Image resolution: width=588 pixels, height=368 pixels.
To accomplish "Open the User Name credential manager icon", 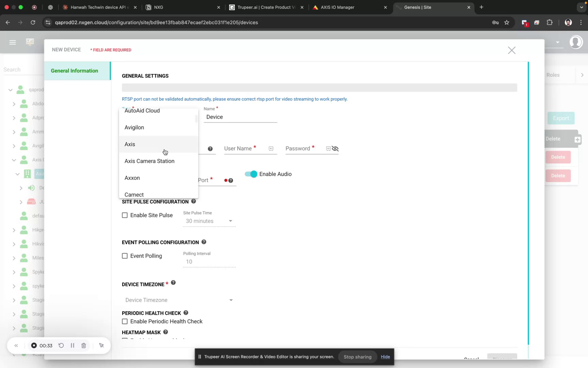I will click(x=271, y=149).
